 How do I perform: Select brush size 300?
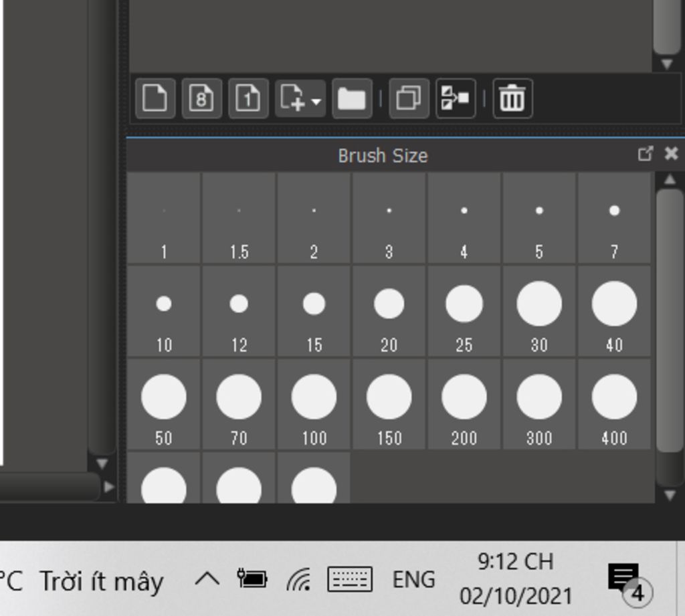(x=540, y=404)
